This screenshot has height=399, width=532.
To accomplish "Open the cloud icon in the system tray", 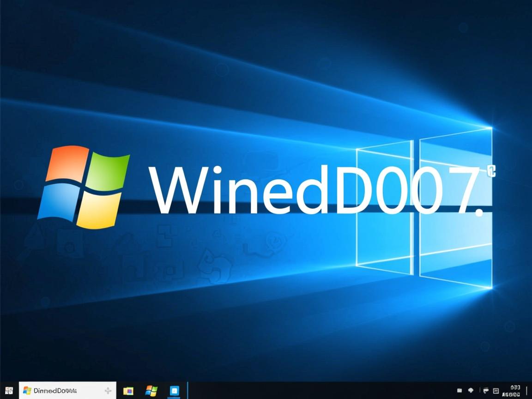I will pyautogui.click(x=471, y=390).
